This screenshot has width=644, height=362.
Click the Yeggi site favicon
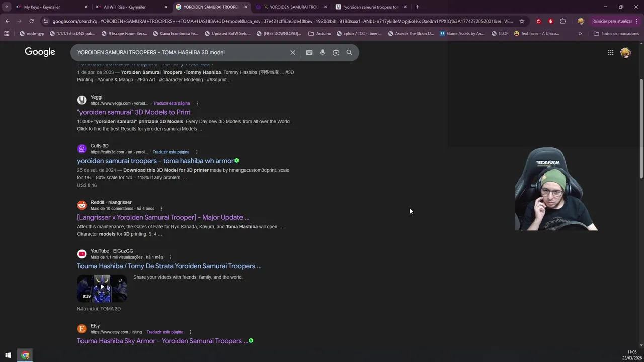pyautogui.click(x=82, y=100)
